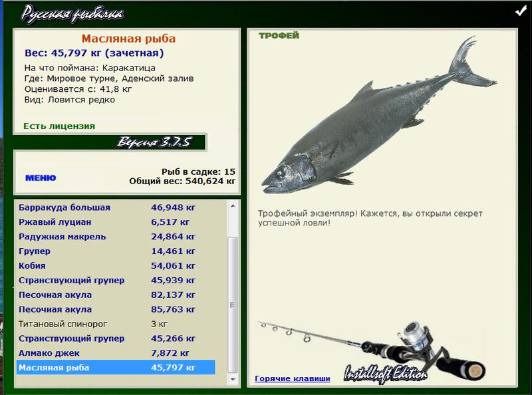Click the highlighted Масляная рыба row
Image resolution: width=532 pixels, height=395 pixels.
[x=115, y=367]
